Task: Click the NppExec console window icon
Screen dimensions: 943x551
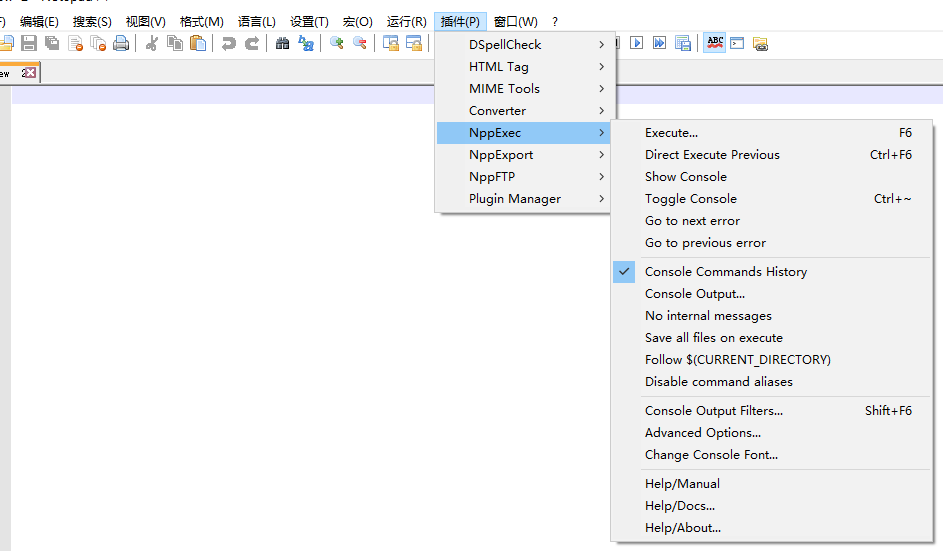Action: pos(737,43)
